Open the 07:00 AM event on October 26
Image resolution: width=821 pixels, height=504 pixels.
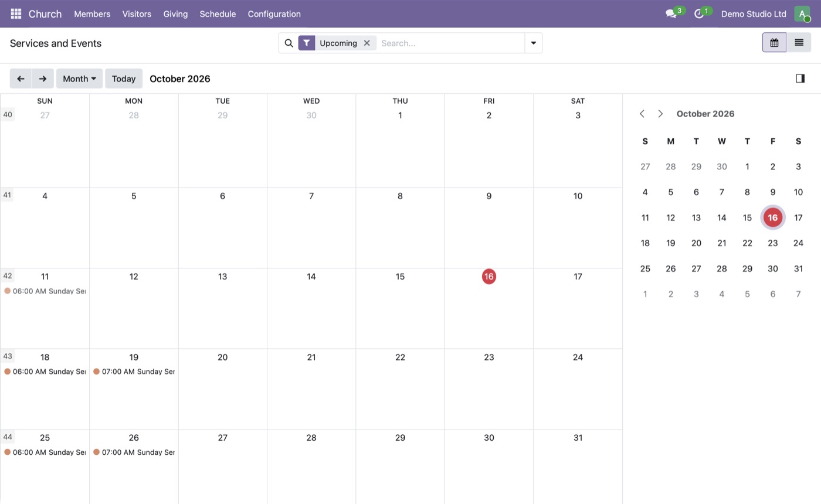click(x=134, y=452)
